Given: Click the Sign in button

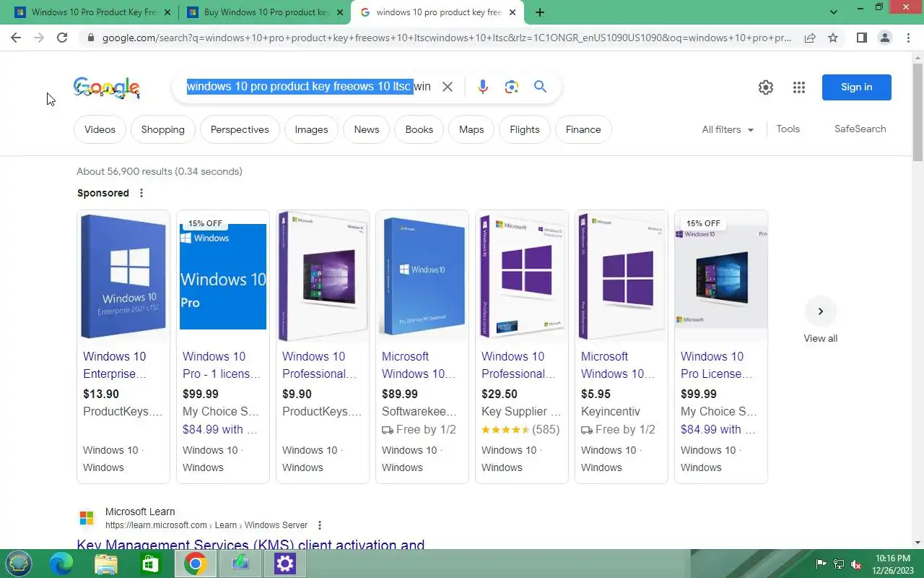Looking at the screenshot, I should click(x=856, y=87).
